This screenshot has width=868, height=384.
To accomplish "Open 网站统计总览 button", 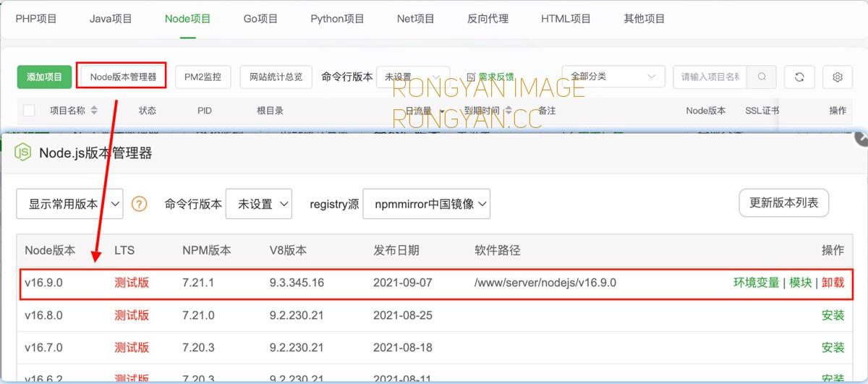I will click(276, 77).
